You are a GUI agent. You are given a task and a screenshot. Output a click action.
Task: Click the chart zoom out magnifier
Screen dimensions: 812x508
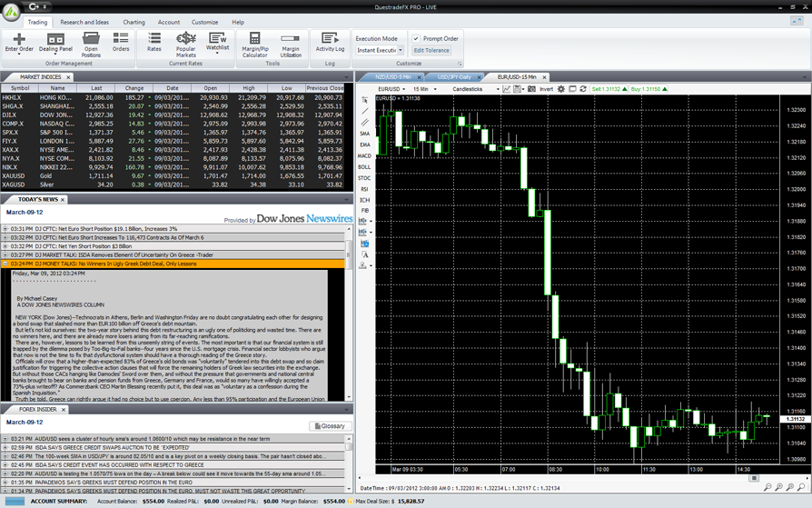tap(767, 487)
